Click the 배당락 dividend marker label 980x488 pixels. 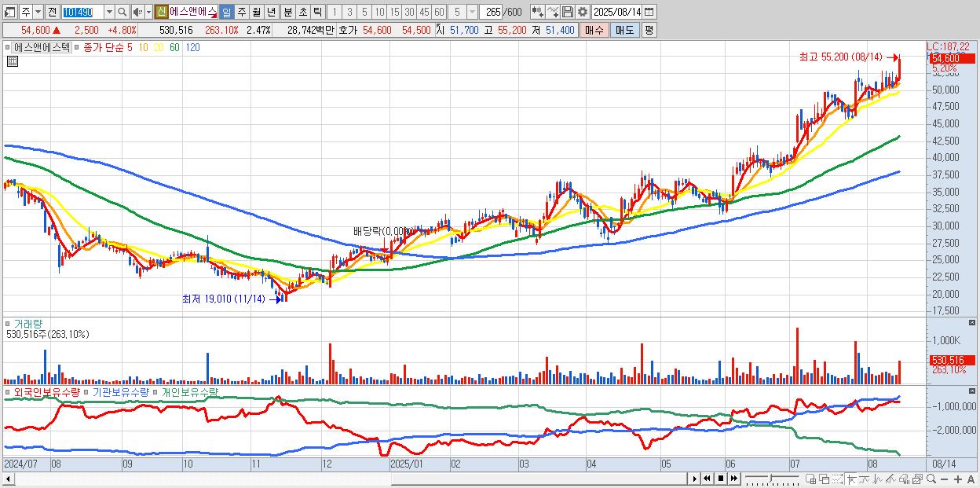(382, 231)
